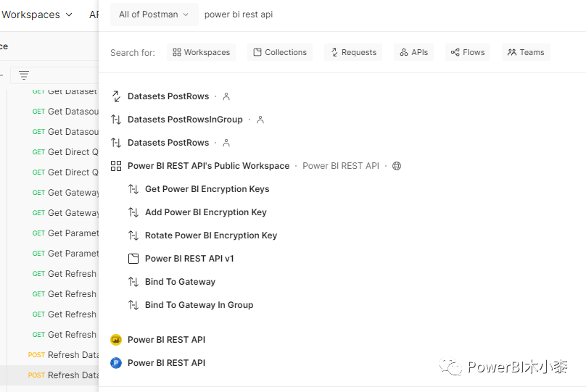586x392 pixels.
Task: Open the Datasets PostRowsInGroup result
Action: pyautogui.click(x=185, y=120)
